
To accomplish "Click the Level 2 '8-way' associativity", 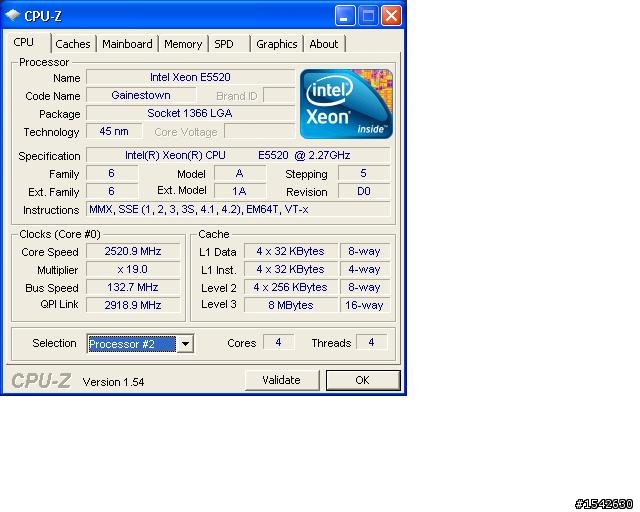I will (x=364, y=287).
